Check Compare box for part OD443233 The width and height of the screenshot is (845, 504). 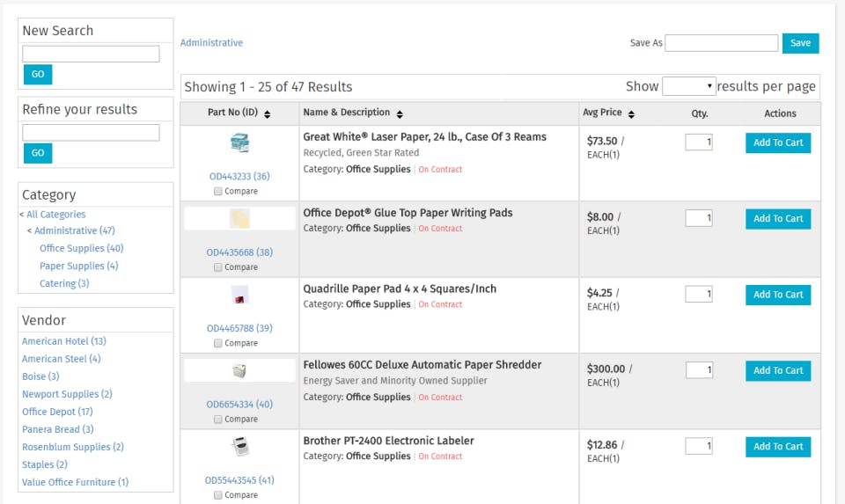217,192
